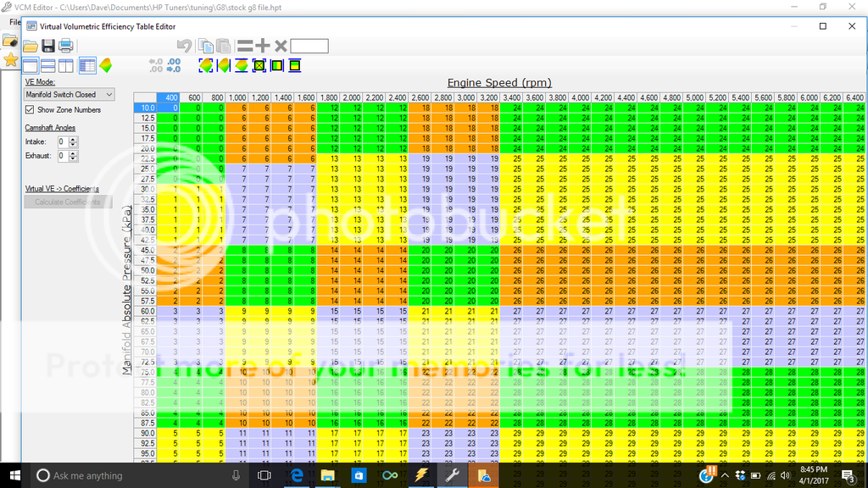Paste values into the table
Viewport: 868px width, 488px height.
[x=224, y=46]
